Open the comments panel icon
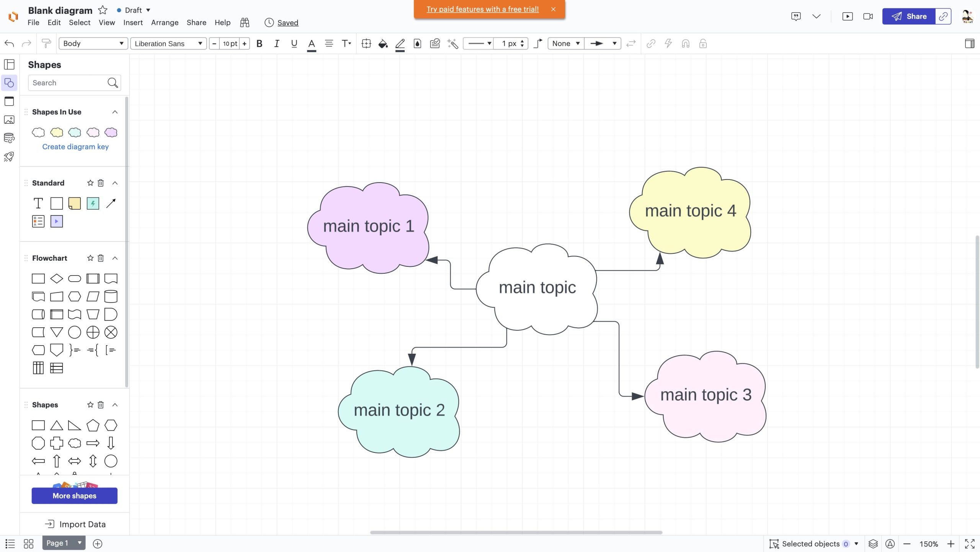980x552 pixels. coord(796,16)
